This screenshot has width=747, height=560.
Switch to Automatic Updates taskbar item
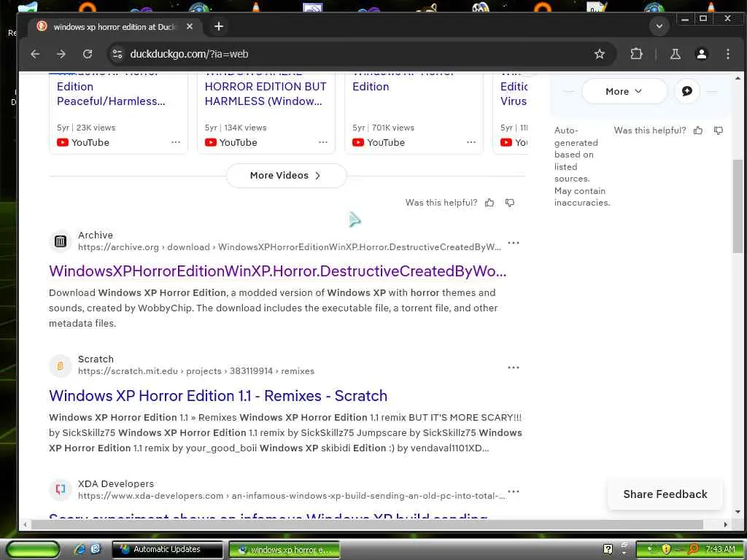pyautogui.click(x=167, y=549)
